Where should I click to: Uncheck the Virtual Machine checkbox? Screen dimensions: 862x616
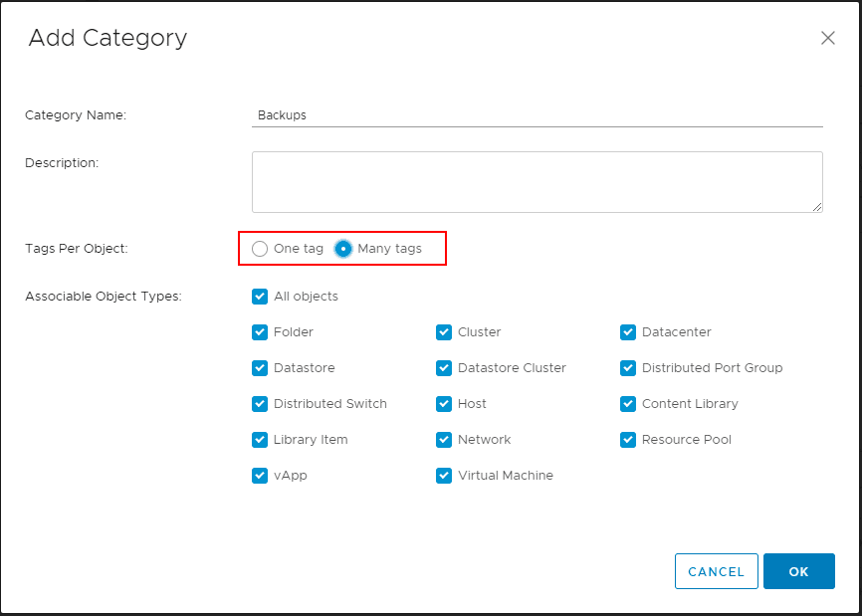(x=444, y=475)
